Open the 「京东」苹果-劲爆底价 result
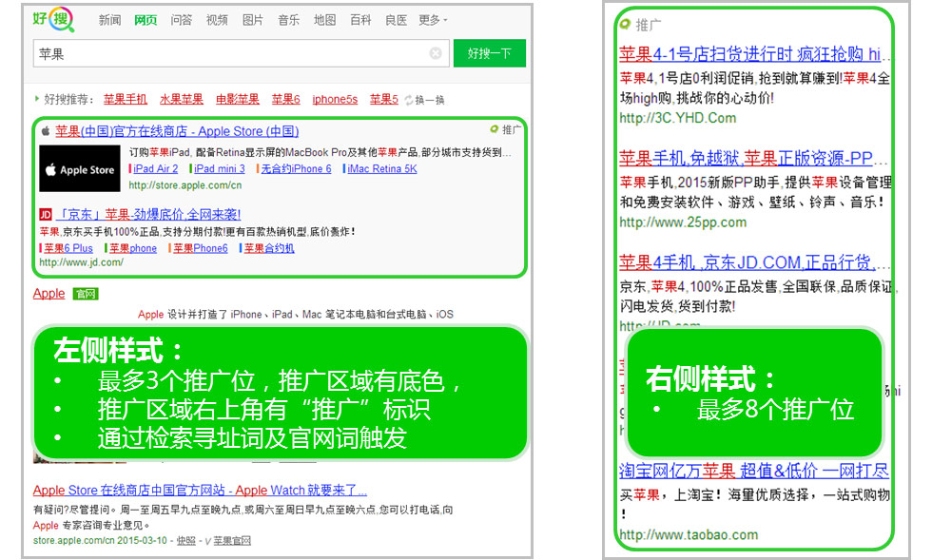The height and width of the screenshot is (560, 932). (x=148, y=214)
